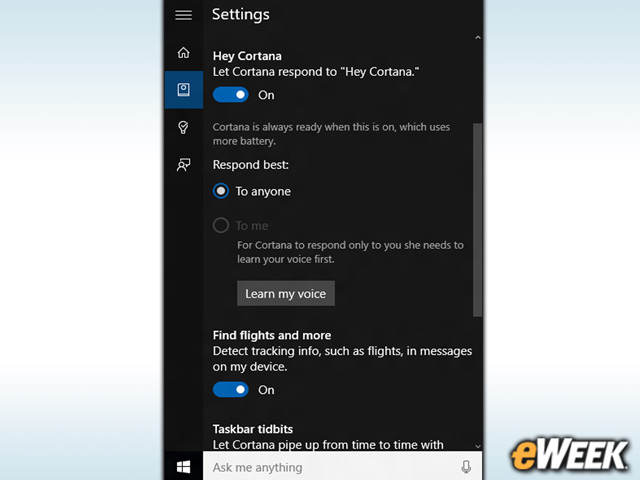
Task: Open the Feedback icon in sidebar
Action: tap(183, 164)
